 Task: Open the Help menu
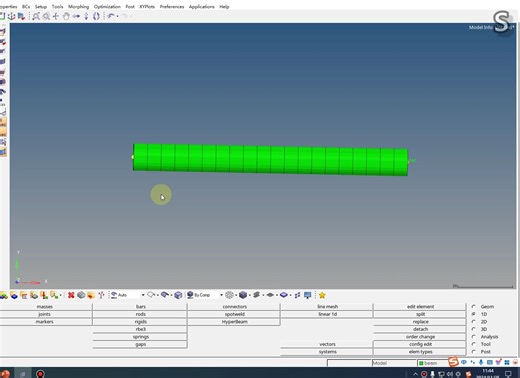coord(224,6)
